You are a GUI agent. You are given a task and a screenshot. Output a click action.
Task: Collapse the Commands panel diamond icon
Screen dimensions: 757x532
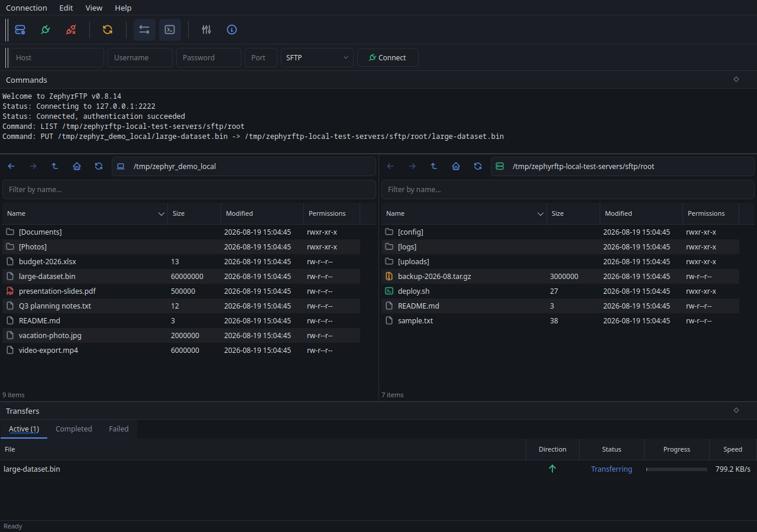click(736, 79)
